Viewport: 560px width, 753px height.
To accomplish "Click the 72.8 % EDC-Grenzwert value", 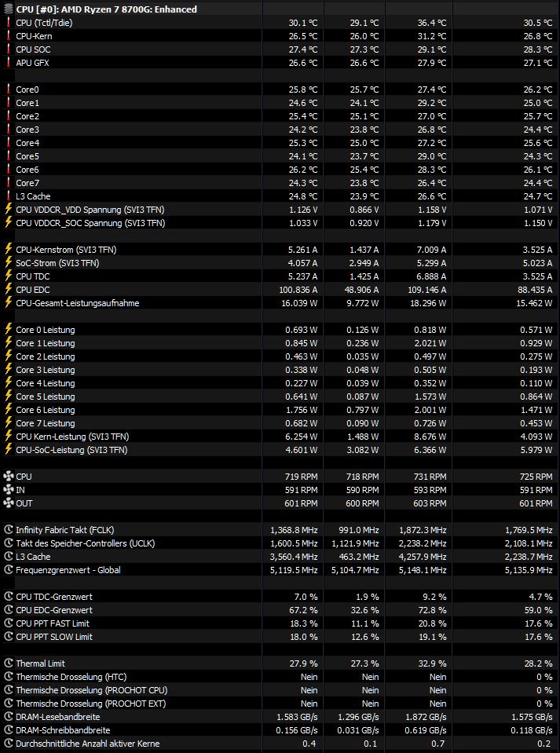I will [x=432, y=610].
